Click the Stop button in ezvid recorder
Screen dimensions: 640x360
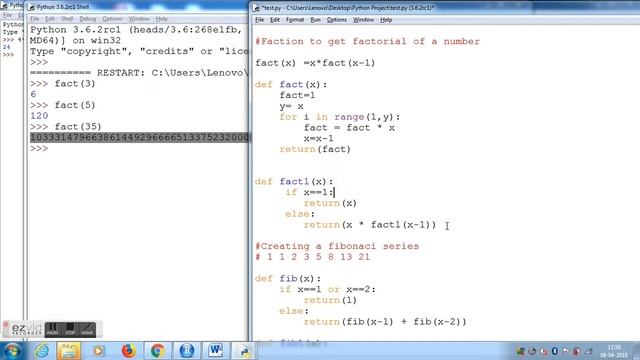pos(70,329)
